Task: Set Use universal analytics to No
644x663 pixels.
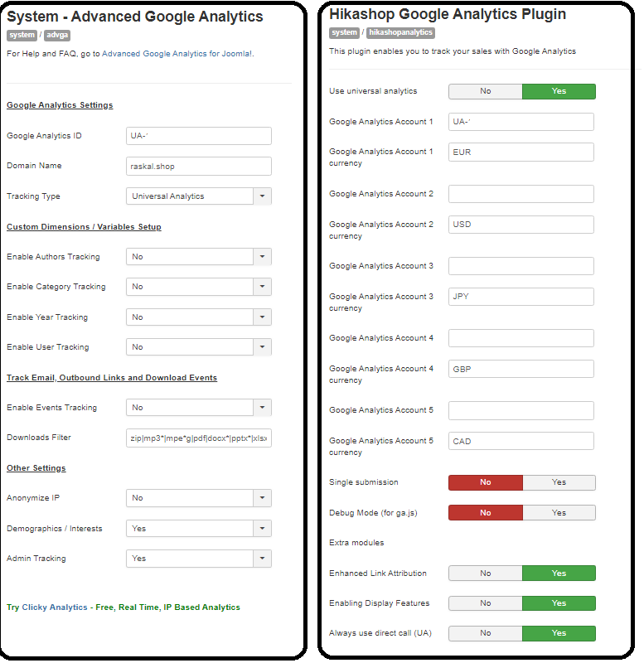Action: click(x=486, y=91)
